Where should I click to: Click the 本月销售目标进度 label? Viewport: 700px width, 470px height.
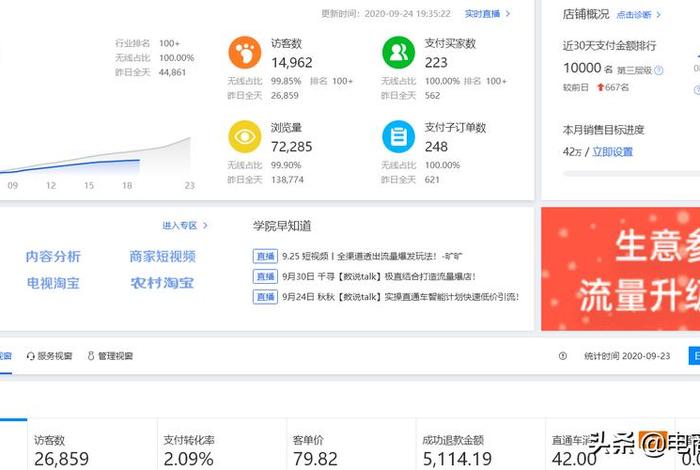[x=603, y=130]
